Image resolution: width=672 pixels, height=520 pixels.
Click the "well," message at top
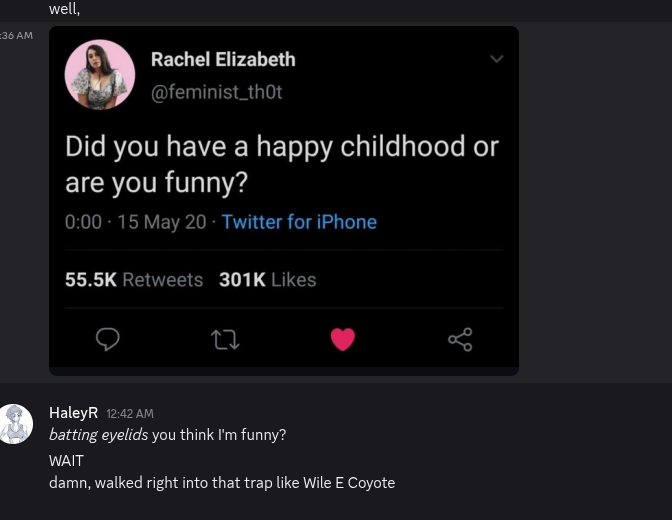tap(64, 9)
